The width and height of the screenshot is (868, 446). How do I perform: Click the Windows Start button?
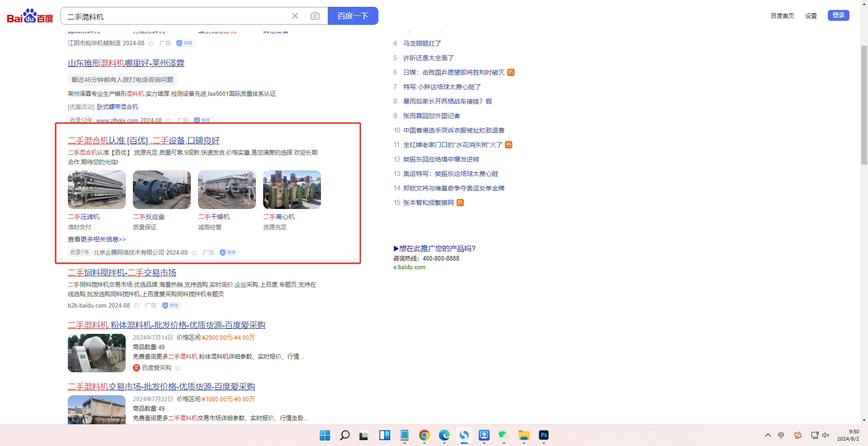pyautogui.click(x=325, y=435)
